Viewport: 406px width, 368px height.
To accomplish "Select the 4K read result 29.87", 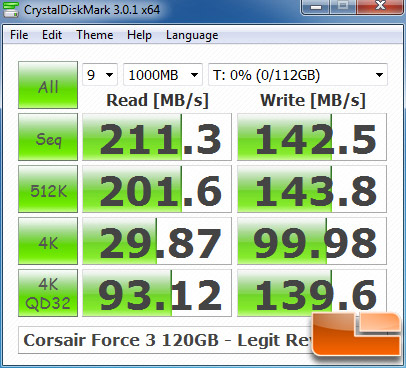I will coord(157,241).
